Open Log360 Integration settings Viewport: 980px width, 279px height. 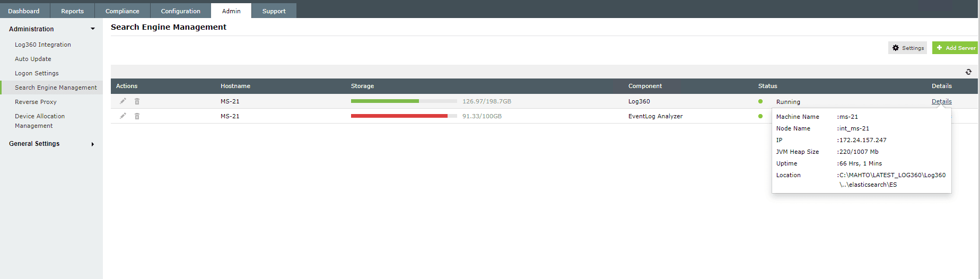[x=43, y=45]
